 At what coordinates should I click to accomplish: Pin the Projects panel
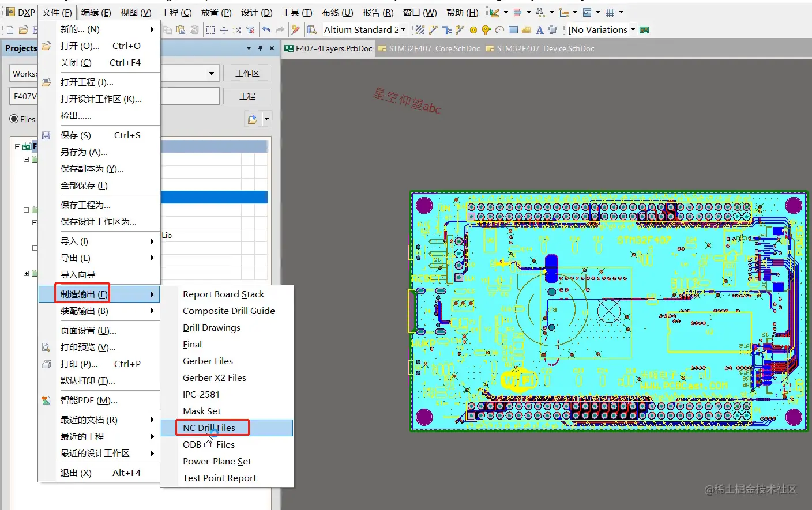click(x=261, y=48)
